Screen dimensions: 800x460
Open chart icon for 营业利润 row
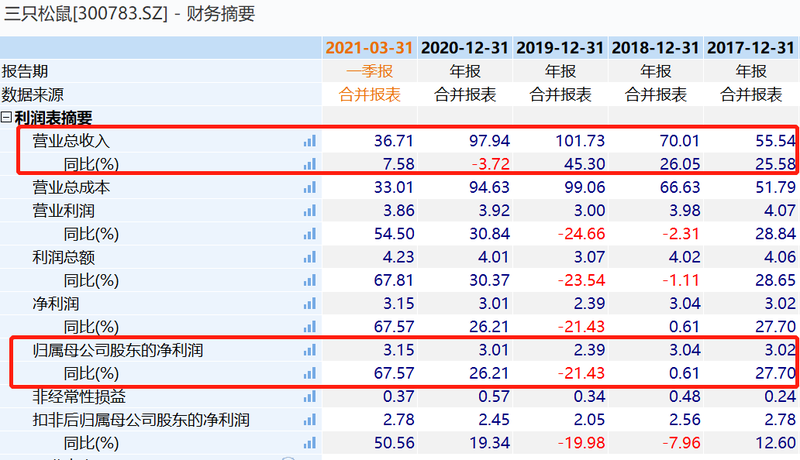tap(310, 211)
